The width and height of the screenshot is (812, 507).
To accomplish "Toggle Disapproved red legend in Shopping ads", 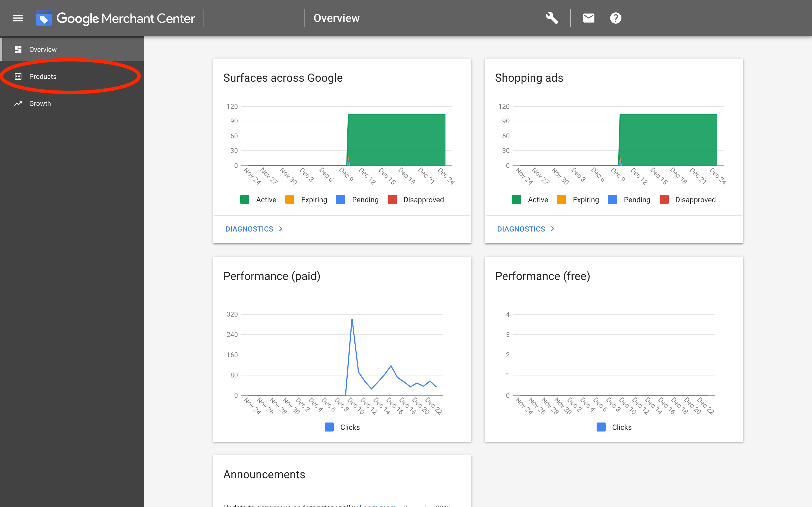I will [664, 199].
